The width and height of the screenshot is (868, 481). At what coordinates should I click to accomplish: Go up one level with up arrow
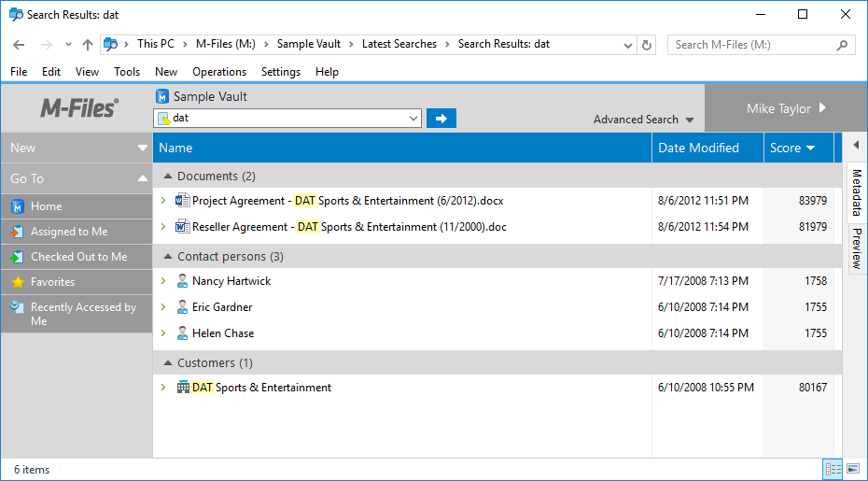87,45
